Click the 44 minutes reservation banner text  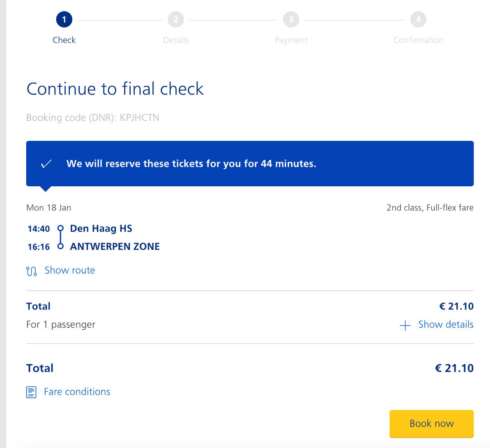[x=191, y=164]
